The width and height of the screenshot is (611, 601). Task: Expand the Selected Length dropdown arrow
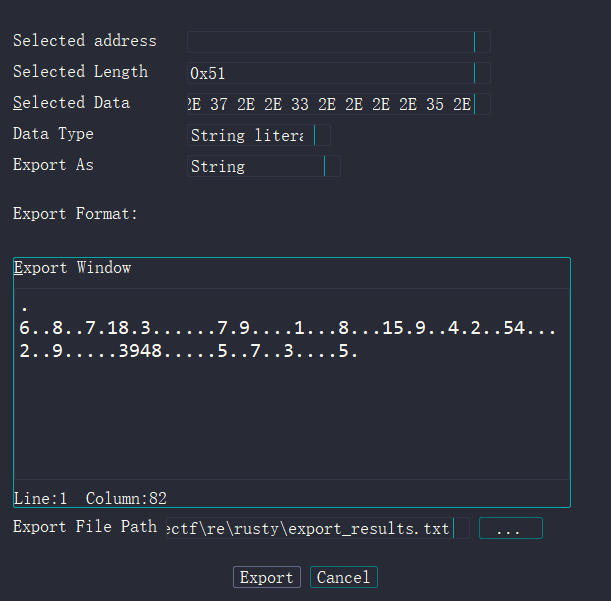pos(482,73)
